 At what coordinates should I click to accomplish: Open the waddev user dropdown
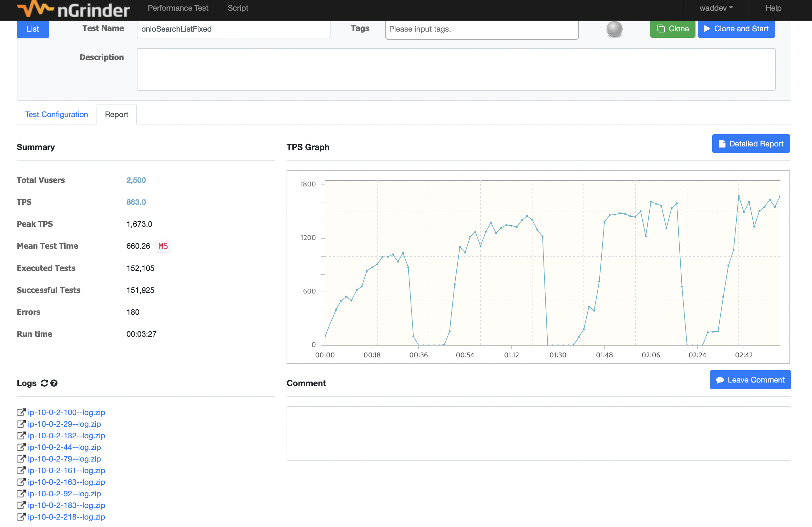pos(716,8)
